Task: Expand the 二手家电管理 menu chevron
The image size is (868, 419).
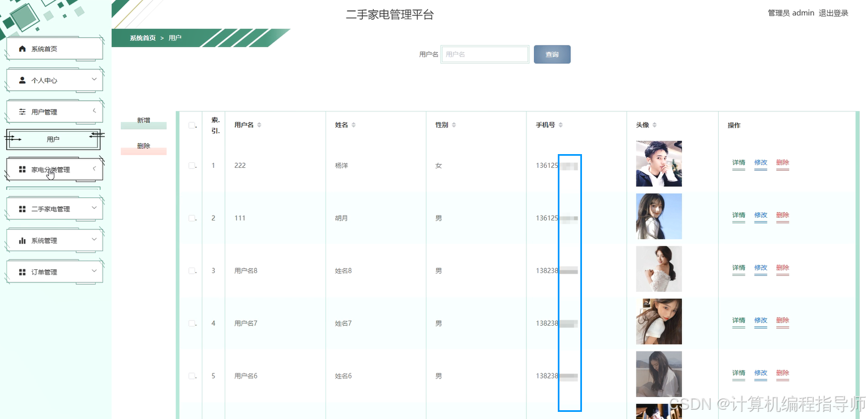Action: [94, 208]
